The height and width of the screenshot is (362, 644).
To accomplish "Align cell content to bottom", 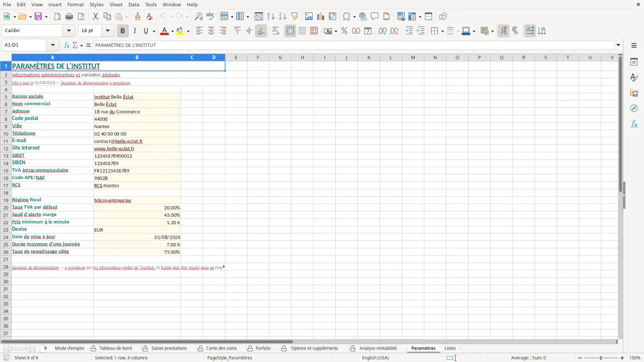I will click(x=261, y=31).
